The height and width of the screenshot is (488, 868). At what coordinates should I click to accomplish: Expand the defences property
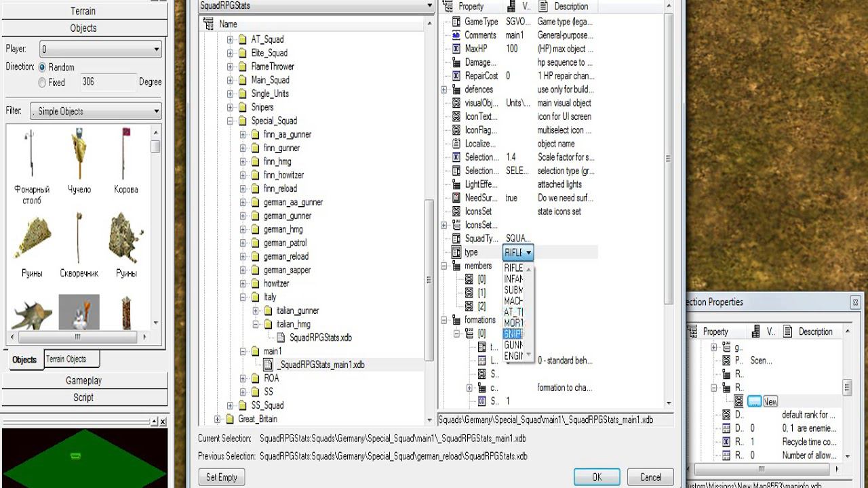(444, 89)
